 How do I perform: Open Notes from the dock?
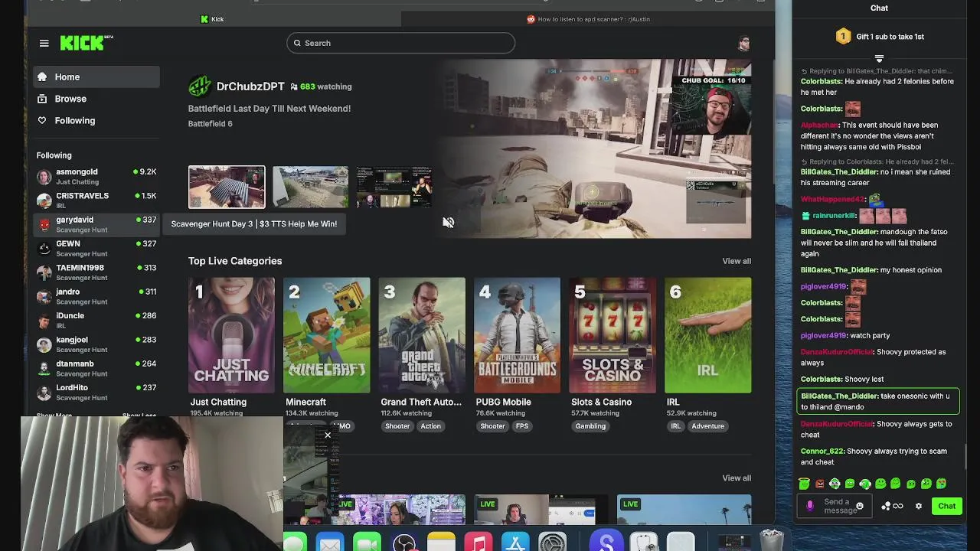(441, 541)
